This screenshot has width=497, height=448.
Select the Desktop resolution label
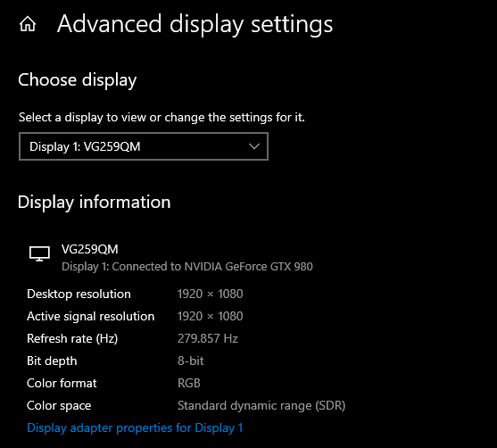point(79,295)
